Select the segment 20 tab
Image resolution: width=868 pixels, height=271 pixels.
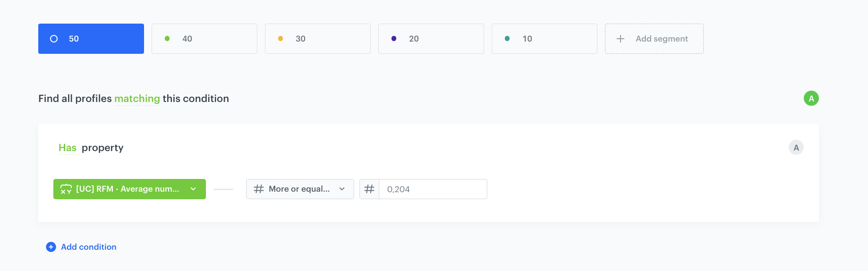click(431, 39)
